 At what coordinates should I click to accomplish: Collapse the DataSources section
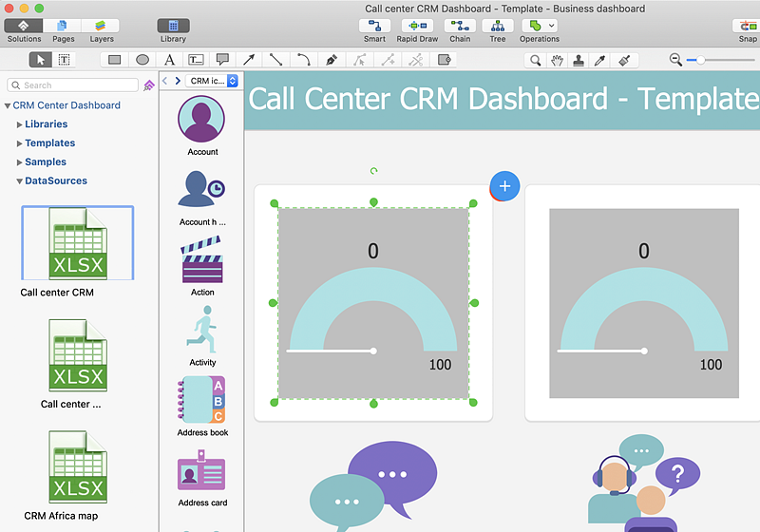click(x=20, y=180)
